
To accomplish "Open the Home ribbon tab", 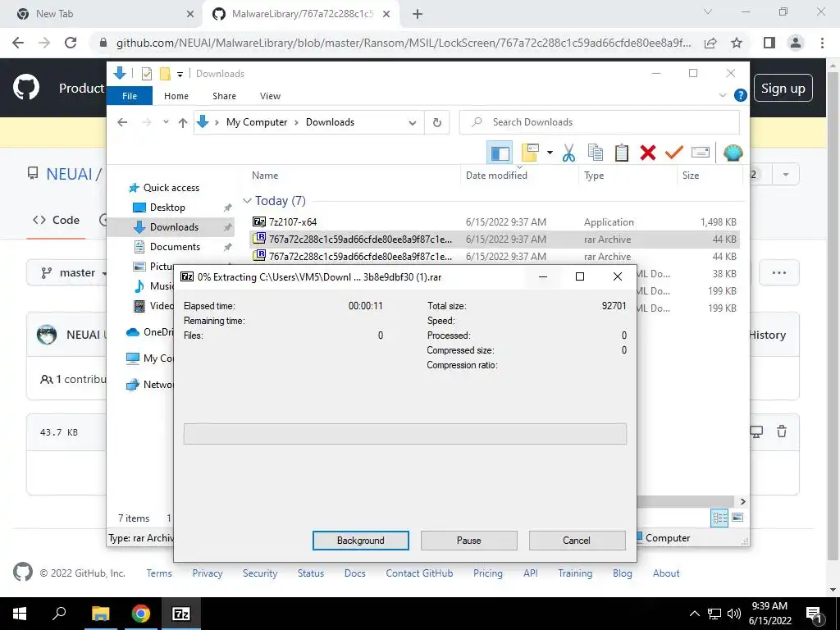I will pos(176,96).
